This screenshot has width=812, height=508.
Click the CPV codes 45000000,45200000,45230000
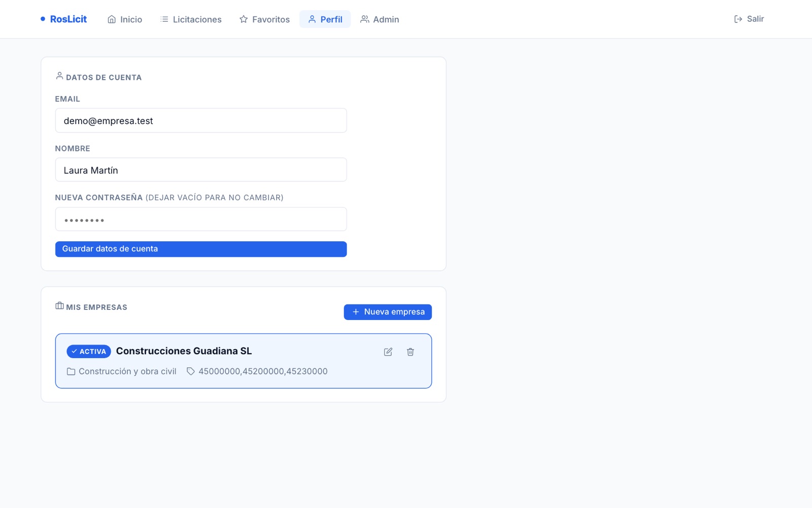(x=263, y=371)
